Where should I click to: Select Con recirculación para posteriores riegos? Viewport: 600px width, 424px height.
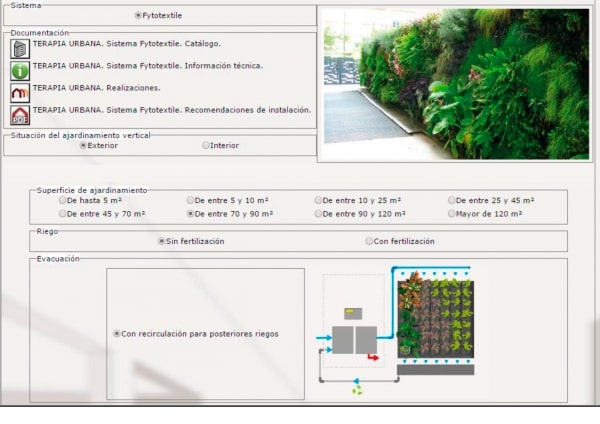click(x=117, y=334)
